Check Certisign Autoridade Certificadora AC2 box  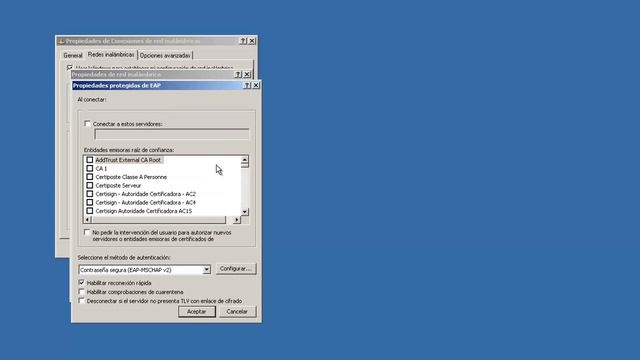point(90,194)
